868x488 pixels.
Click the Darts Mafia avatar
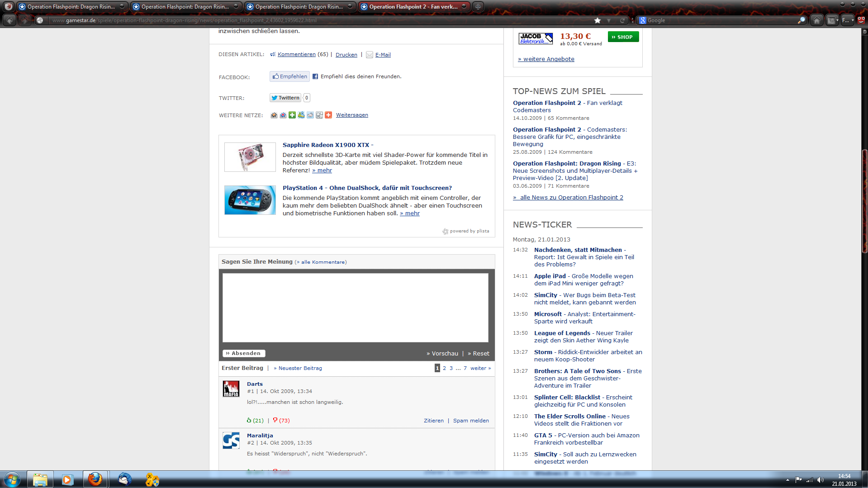pos(231,389)
